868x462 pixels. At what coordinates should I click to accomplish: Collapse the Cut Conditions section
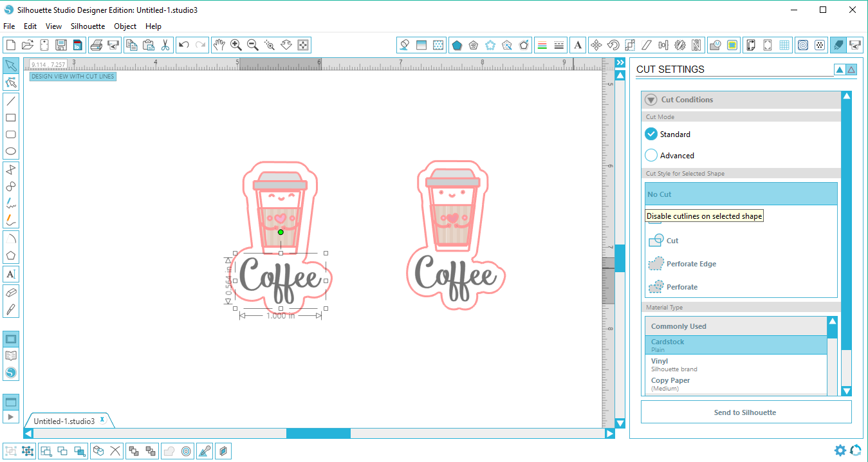(651, 100)
